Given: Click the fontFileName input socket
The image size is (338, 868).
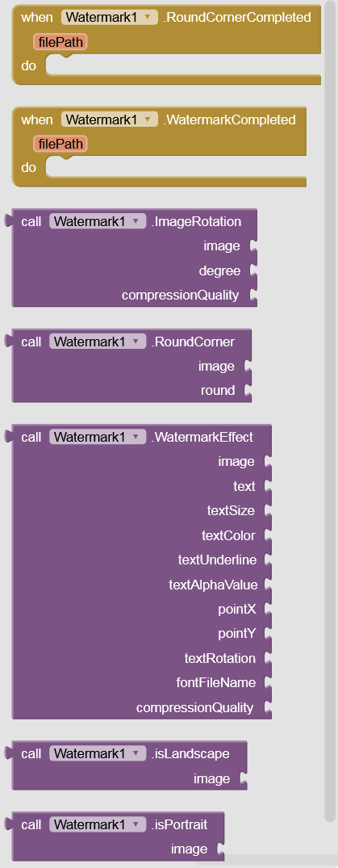Looking at the screenshot, I should 269,682.
